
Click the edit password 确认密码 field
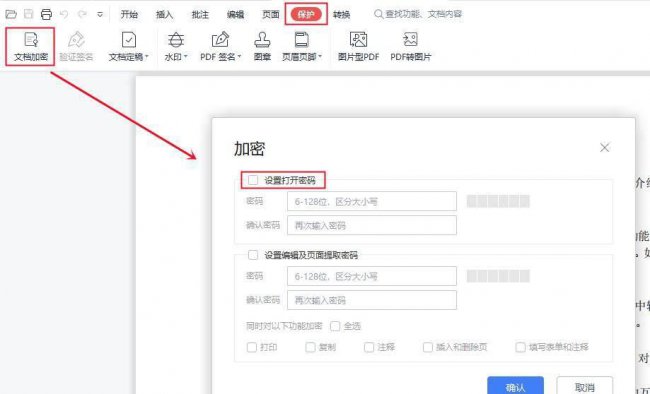click(x=372, y=300)
